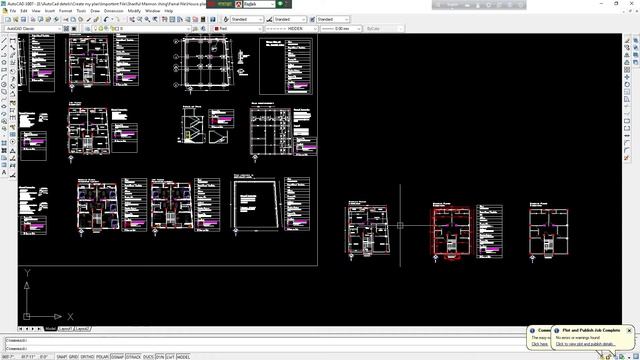640x360 pixels.
Task: Click the New drawing icon
Action: point(8,19)
